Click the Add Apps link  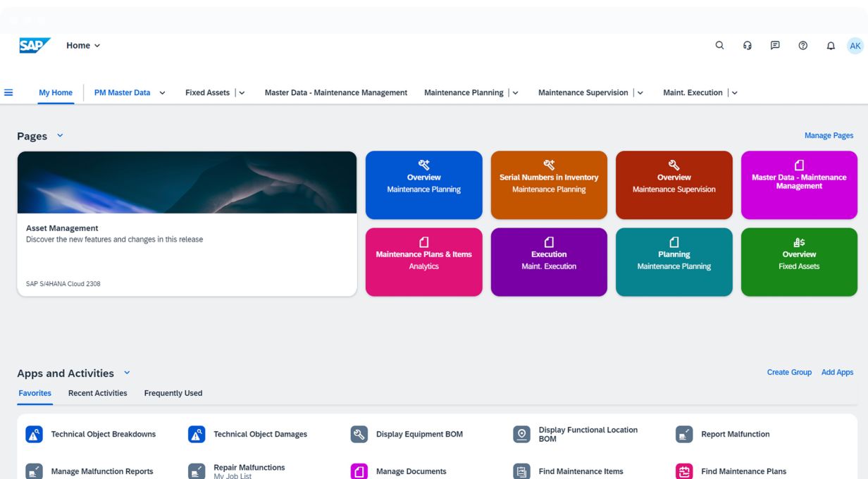(x=837, y=372)
